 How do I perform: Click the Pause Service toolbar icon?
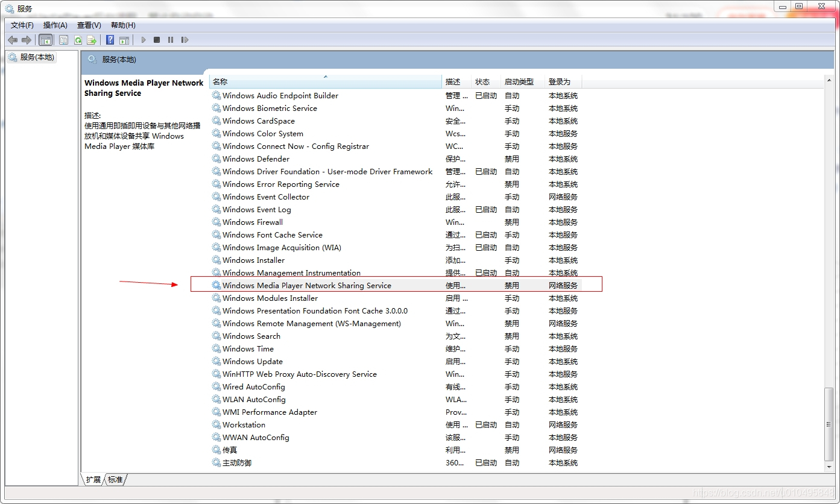click(171, 40)
